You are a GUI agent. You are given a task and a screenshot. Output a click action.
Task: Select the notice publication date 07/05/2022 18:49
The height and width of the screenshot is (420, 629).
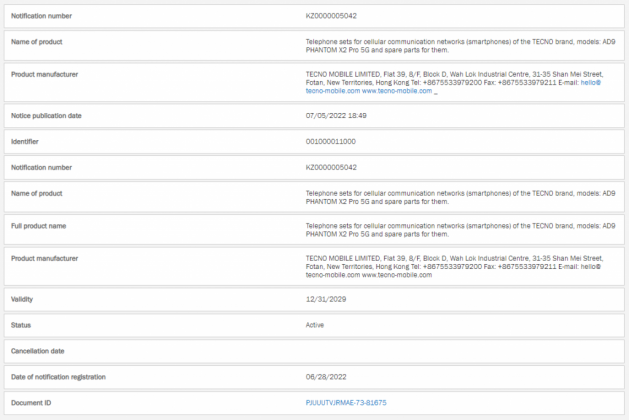click(336, 116)
